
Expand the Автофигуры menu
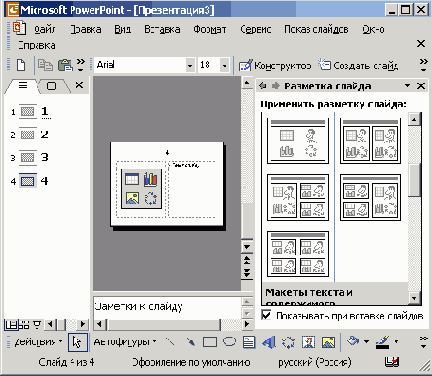click(125, 342)
